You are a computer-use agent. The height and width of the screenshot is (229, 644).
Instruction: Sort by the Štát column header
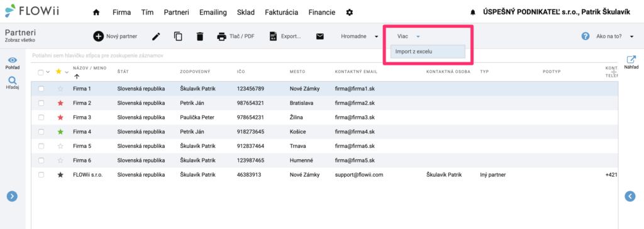click(x=123, y=72)
